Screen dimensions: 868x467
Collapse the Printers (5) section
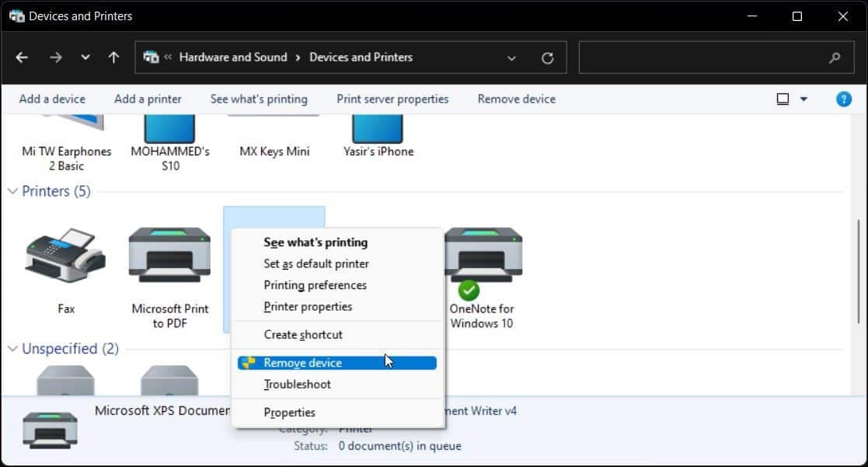point(12,191)
